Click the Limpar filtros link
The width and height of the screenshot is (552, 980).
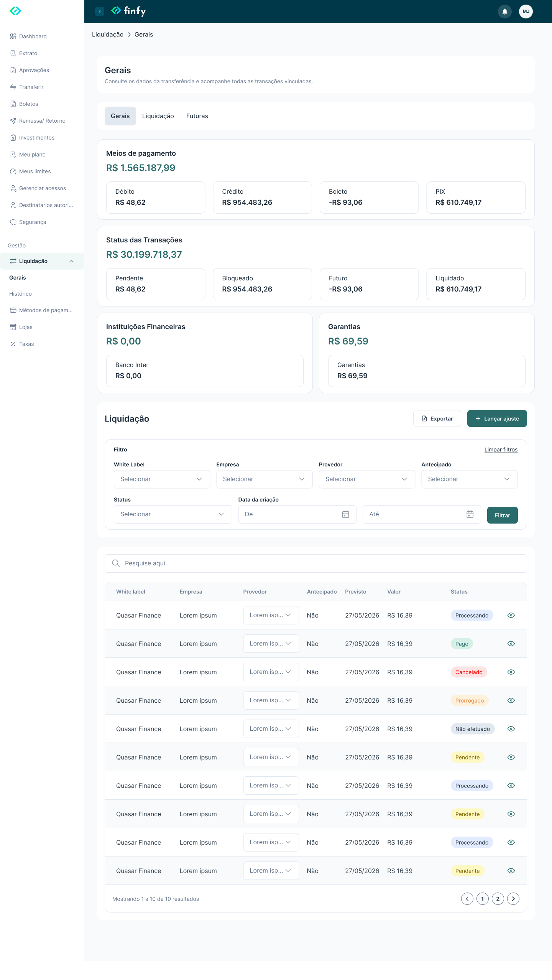501,450
